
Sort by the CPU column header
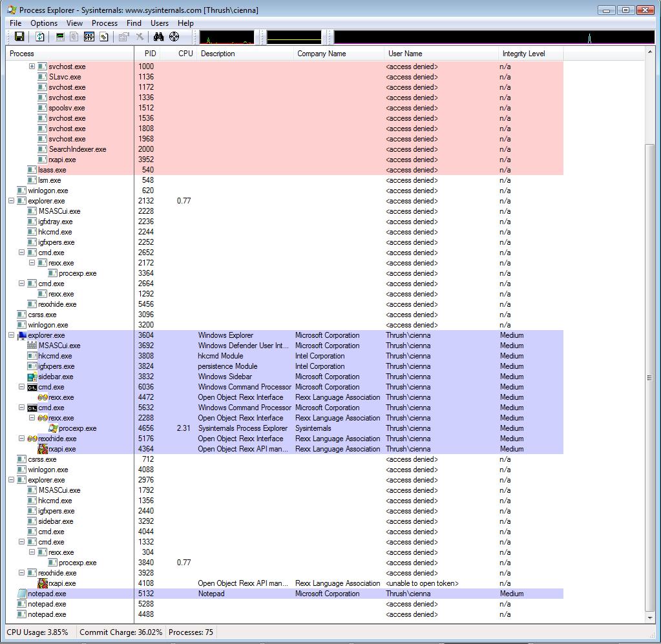click(179, 54)
